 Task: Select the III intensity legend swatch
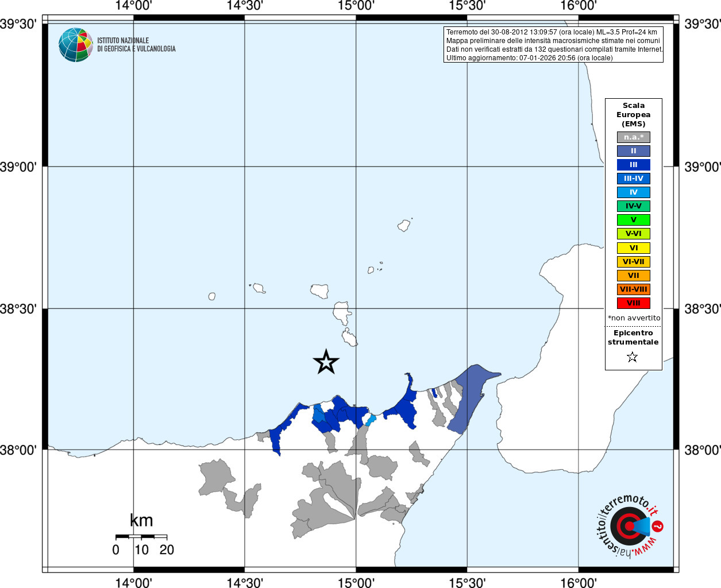click(x=634, y=165)
